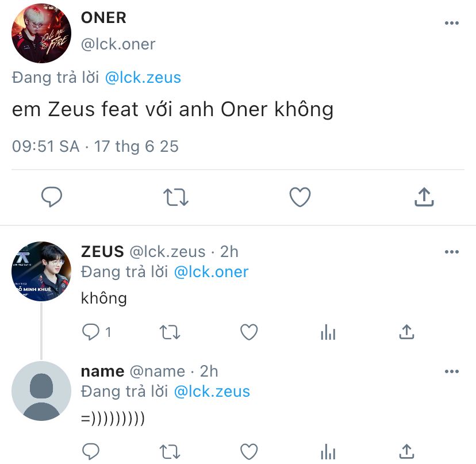The height and width of the screenshot is (464, 476).
Task: Open more options on ZEUS's reply
Action: (x=452, y=252)
